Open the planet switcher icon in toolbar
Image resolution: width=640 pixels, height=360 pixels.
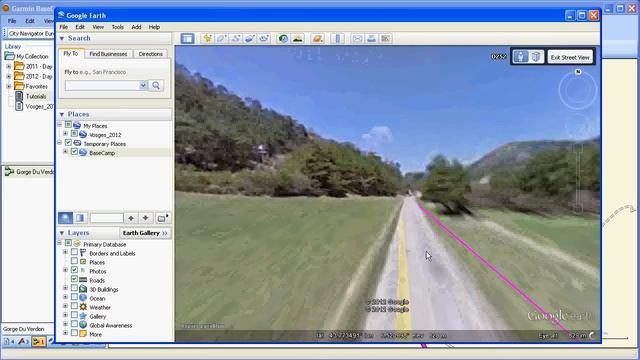pyautogui.click(x=317, y=38)
